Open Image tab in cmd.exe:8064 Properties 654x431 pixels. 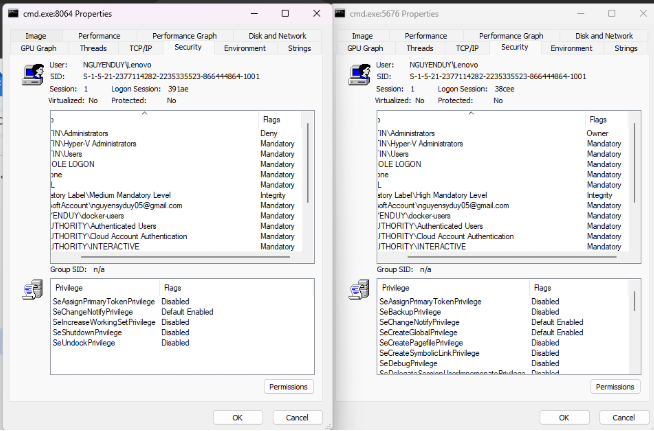coord(36,36)
